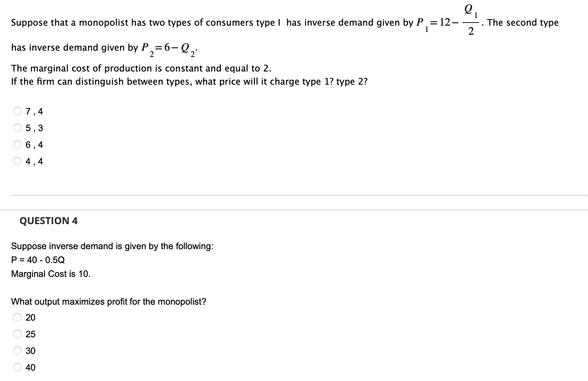This screenshot has height=381, width=588.
Task: Click the marginal cost equals 2 statement
Action: tap(141, 68)
